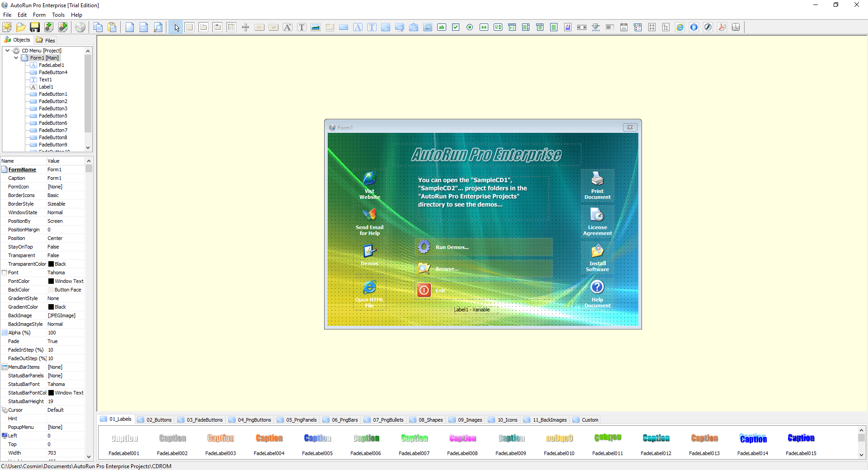The height and width of the screenshot is (470, 868).
Task: Pick the CheckBox component tool from the toolbar
Action: tap(456, 27)
